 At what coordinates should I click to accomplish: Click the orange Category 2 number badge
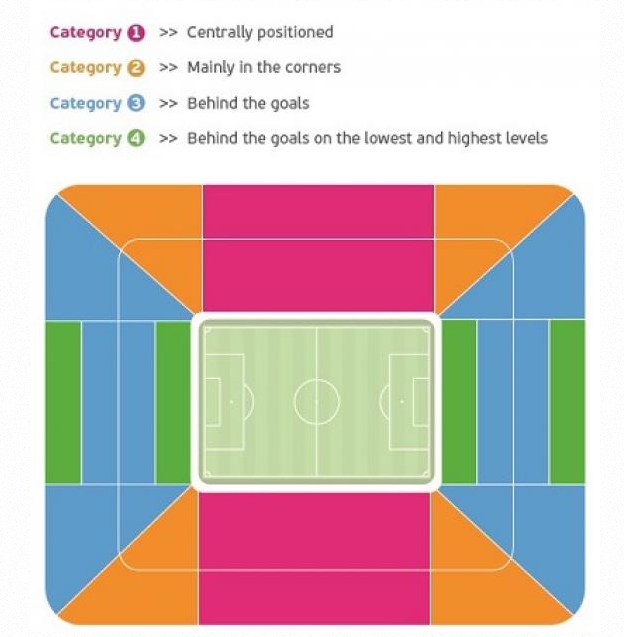pos(136,68)
